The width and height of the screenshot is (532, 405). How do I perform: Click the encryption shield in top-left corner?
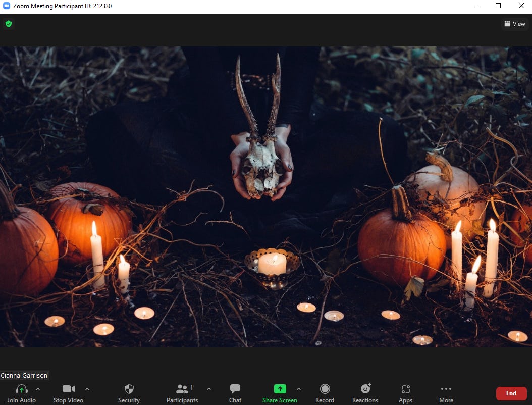(9, 24)
